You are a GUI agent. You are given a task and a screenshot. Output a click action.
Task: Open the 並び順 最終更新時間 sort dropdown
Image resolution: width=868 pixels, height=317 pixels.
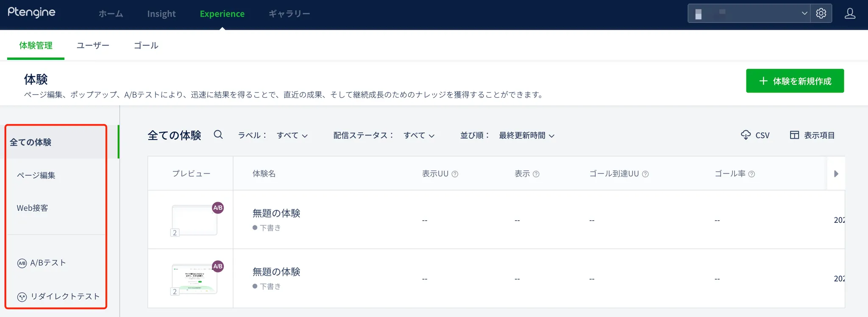526,135
